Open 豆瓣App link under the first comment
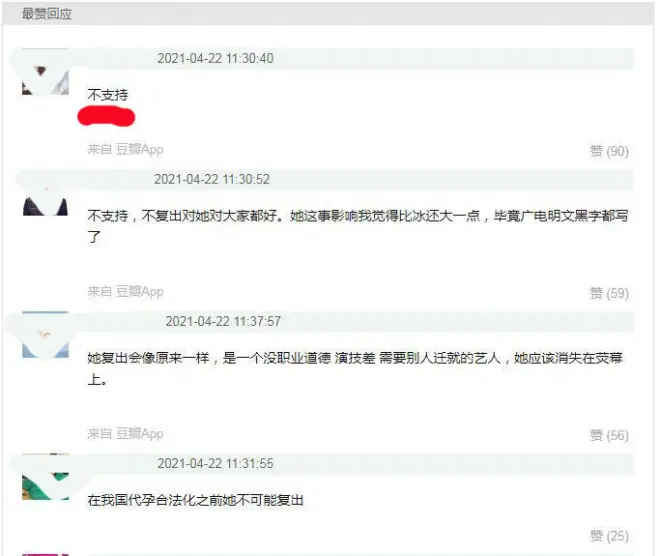The height and width of the screenshot is (556, 660). click(139, 149)
